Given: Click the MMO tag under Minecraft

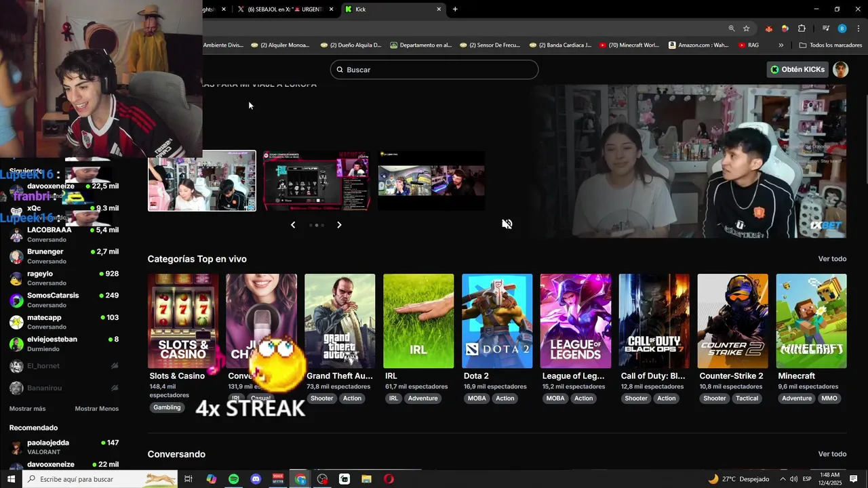Looking at the screenshot, I should pyautogui.click(x=829, y=399).
